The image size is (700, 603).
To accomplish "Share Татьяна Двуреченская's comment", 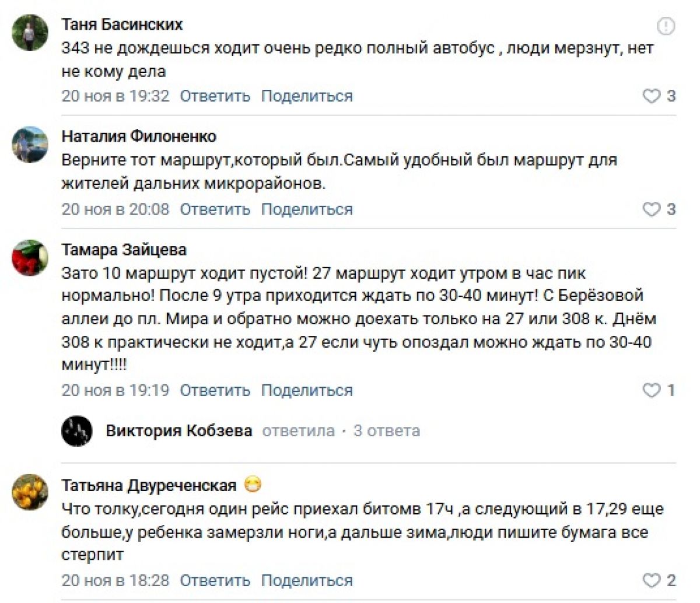I will [307, 581].
